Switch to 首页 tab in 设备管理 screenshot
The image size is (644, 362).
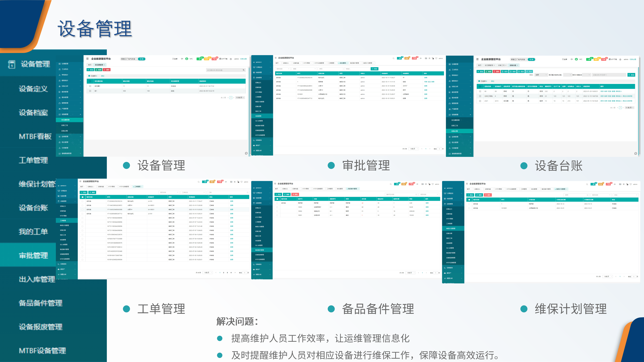pos(90,65)
